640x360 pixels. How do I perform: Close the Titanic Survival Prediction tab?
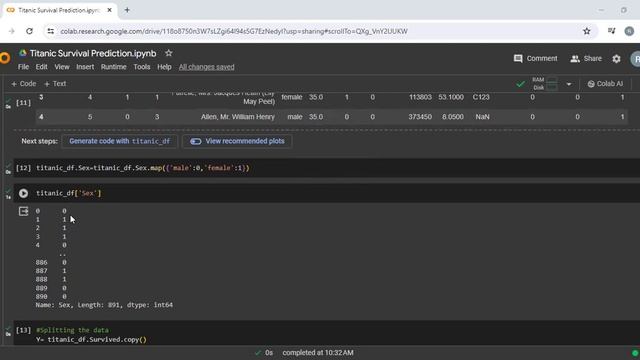point(109,10)
